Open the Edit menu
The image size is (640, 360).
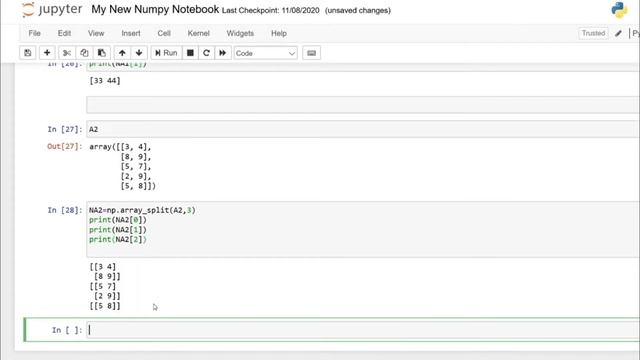pos(64,33)
